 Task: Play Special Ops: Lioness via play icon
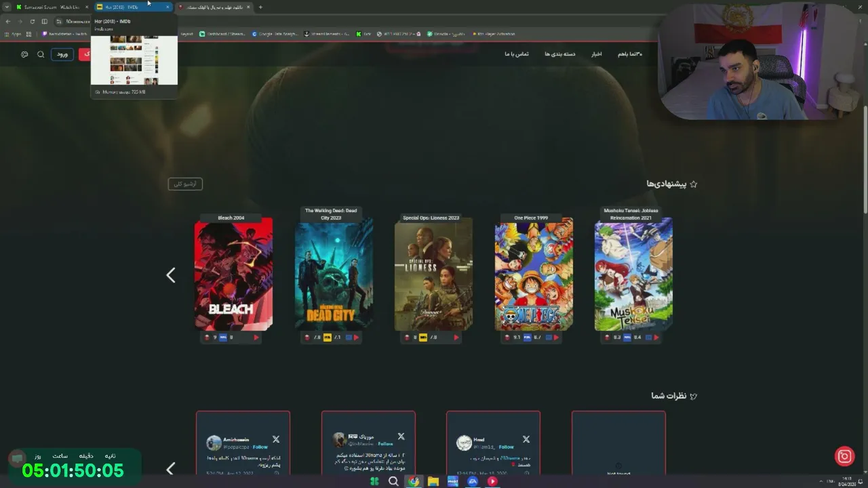click(x=456, y=338)
